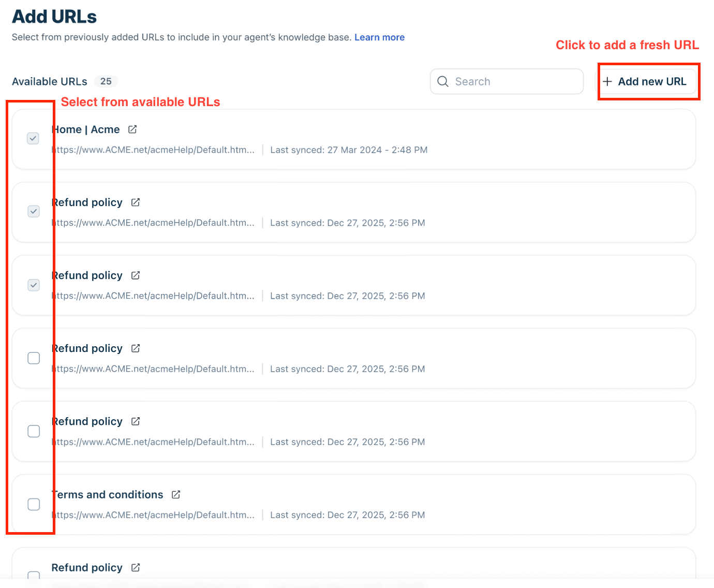
Task: Uncheck the second Refund policy checkbox
Action: tap(34, 285)
